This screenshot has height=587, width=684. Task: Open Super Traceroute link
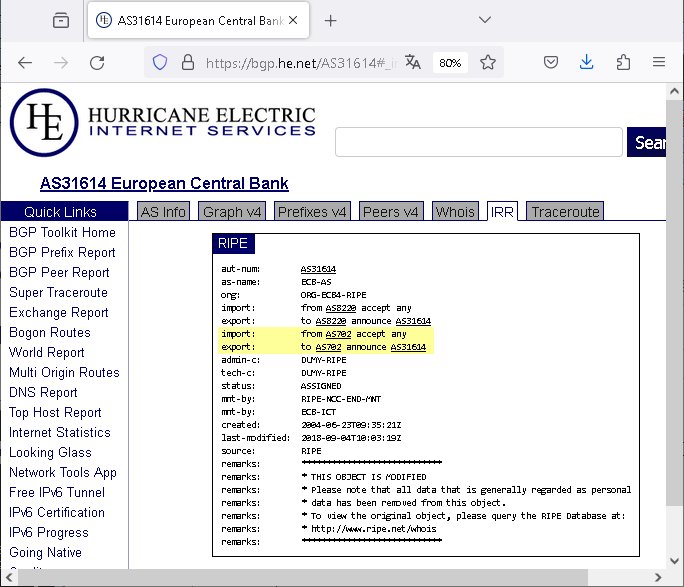pos(58,293)
